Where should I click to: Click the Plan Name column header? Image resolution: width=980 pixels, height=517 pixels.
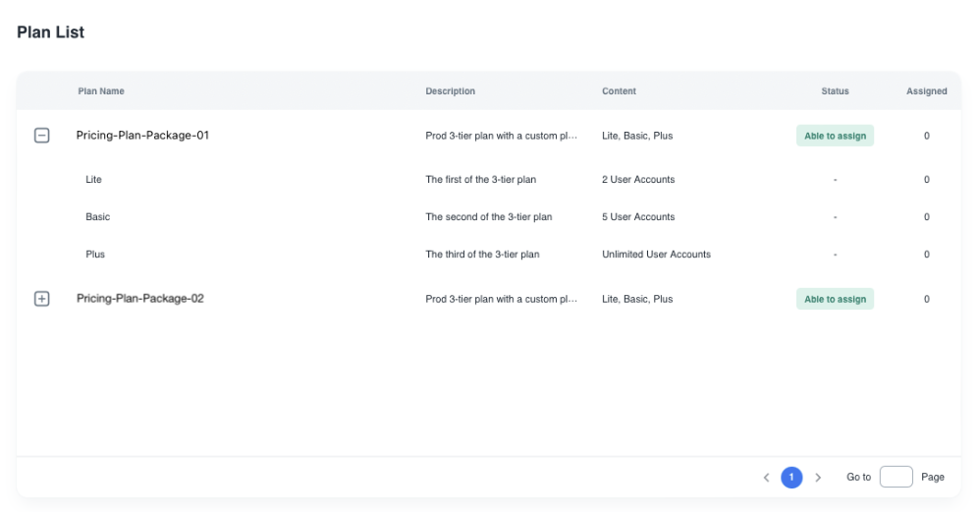point(101,91)
